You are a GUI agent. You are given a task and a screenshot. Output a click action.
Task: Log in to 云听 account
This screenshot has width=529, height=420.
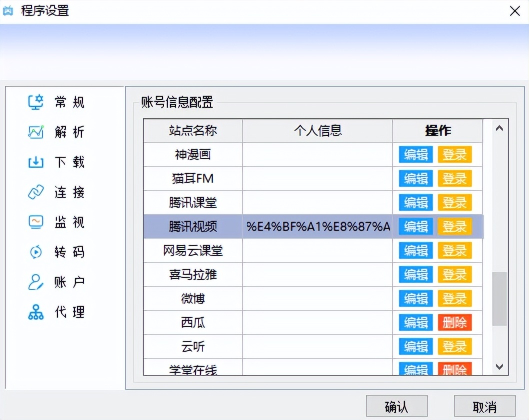[454, 346]
